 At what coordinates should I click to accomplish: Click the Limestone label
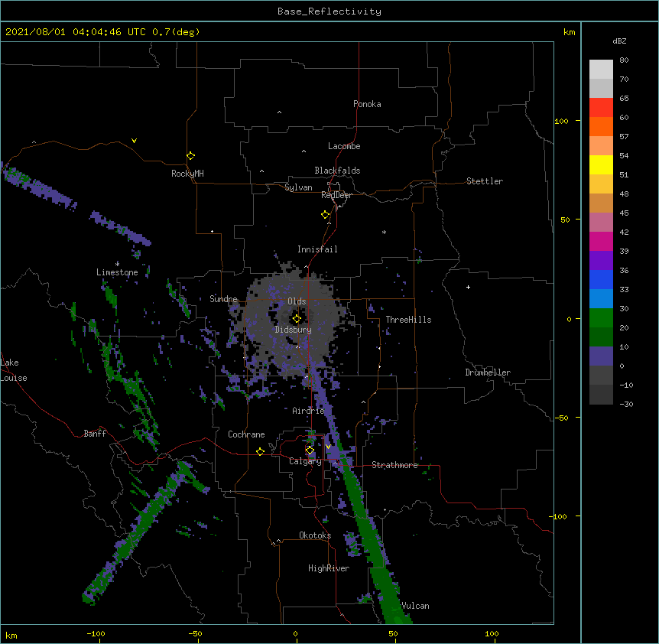point(117,272)
